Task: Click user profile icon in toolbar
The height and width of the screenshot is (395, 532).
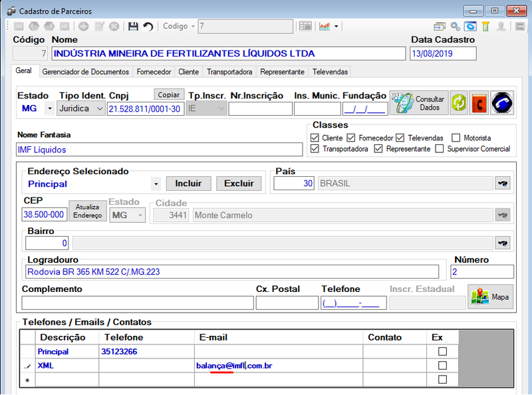Action: 501,26
